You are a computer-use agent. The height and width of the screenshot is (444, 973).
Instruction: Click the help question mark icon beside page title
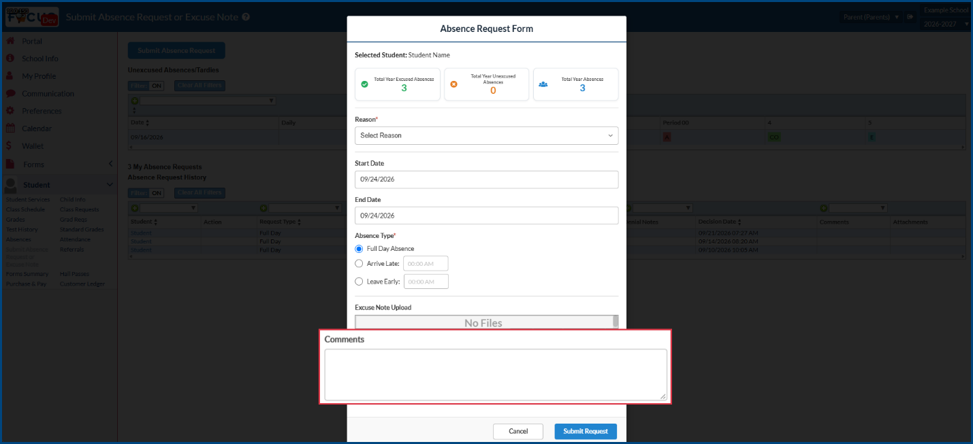[x=246, y=17]
